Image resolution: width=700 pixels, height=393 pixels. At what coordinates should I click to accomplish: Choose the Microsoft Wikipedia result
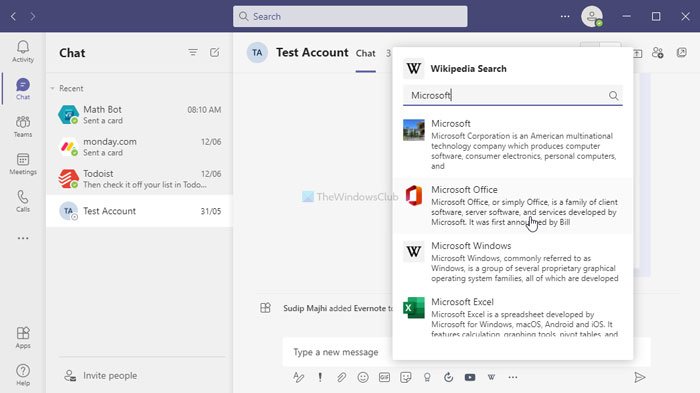tap(512, 144)
